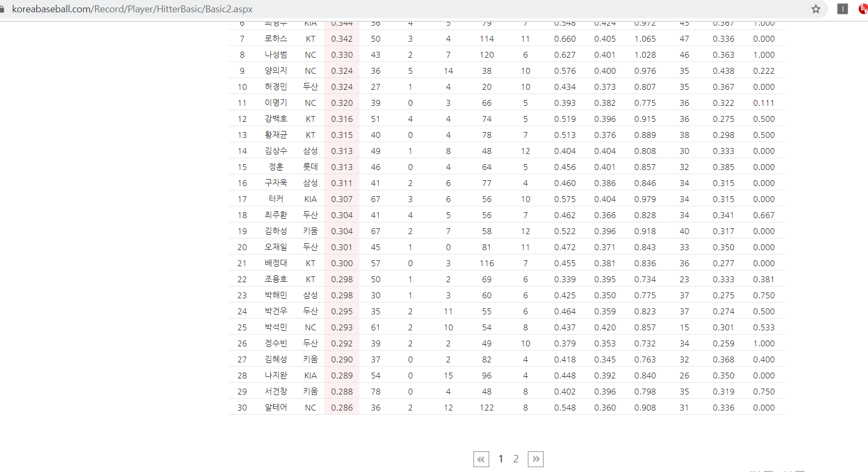Select batting average 0.316 in 강백호 row

click(342, 119)
